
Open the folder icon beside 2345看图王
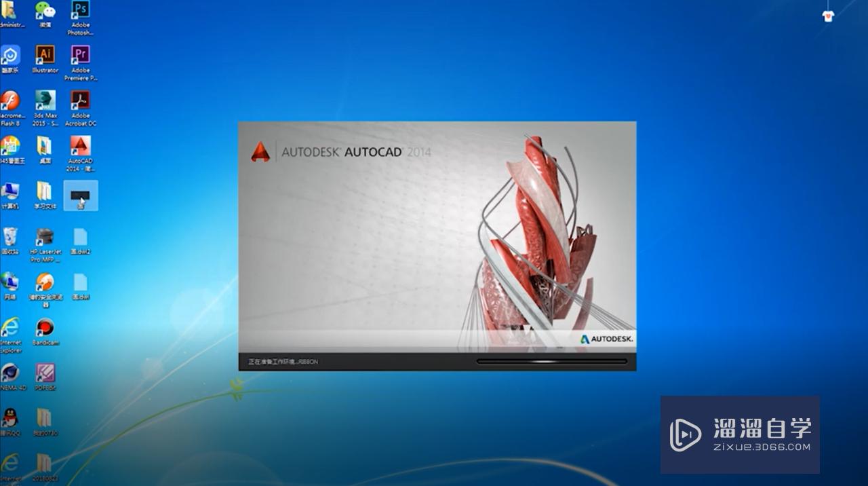[45, 150]
